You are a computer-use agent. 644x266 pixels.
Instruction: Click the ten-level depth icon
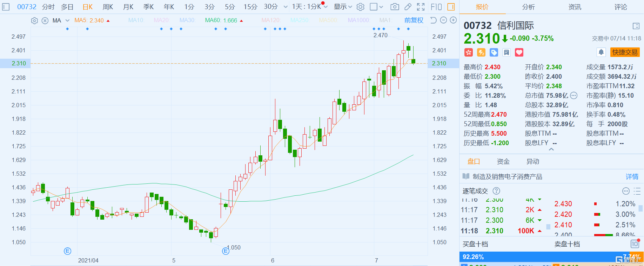(635, 244)
